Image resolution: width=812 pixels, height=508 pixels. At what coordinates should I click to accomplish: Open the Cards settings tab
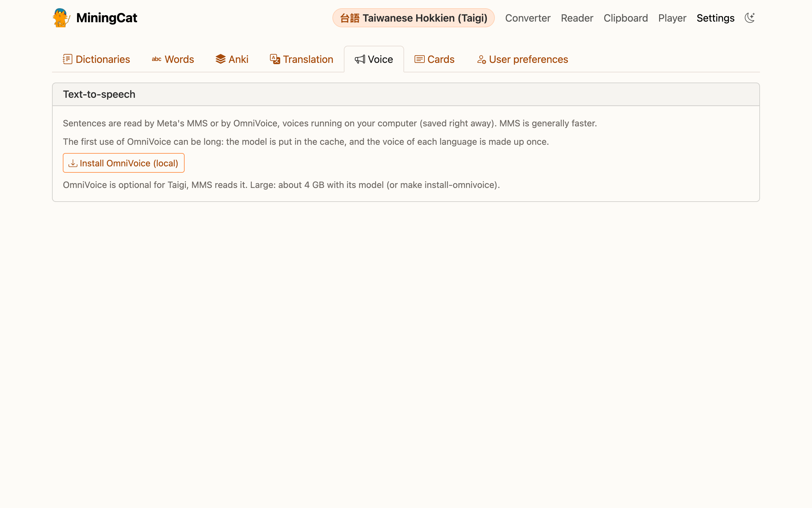434,59
